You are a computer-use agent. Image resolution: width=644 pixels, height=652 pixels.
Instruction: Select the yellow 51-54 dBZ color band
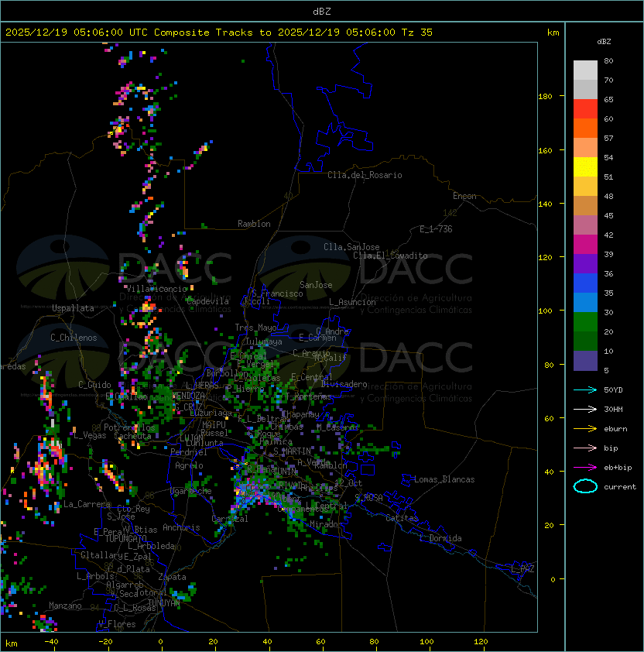point(585,167)
